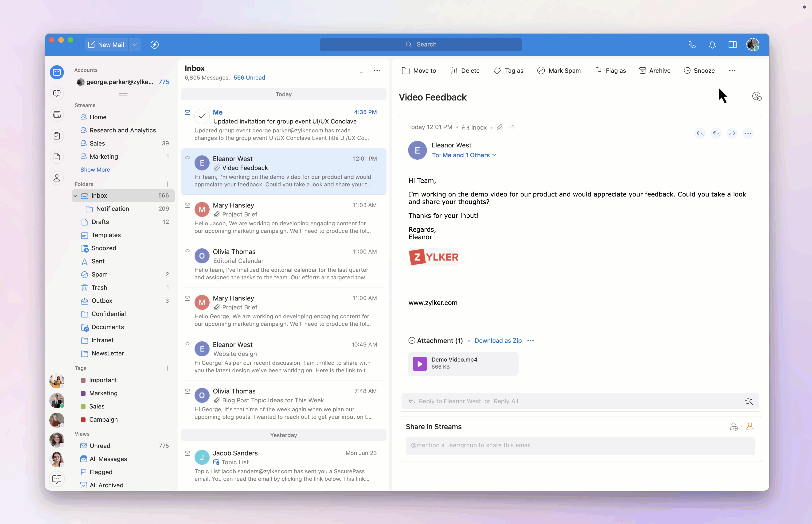The height and width of the screenshot is (524, 812).
Task: Open the Drafts folder
Action: pyautogui.click(x=100, y=222)
